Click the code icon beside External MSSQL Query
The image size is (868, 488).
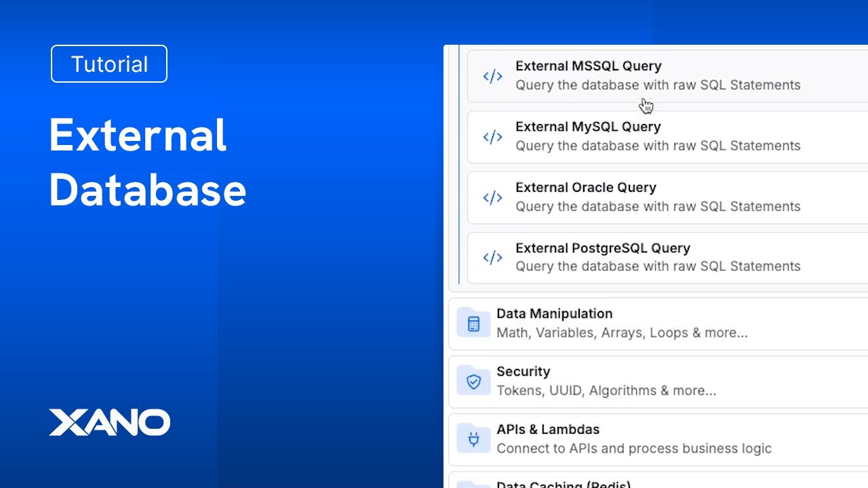[492, 77]
